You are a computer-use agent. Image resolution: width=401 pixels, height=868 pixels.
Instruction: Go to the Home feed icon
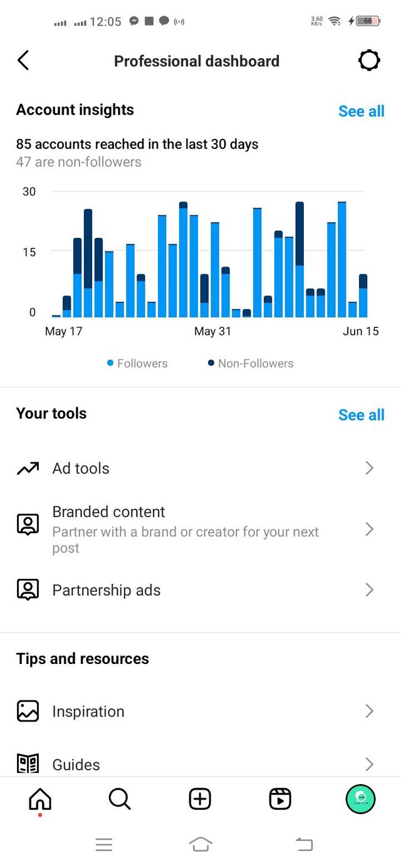pyautogui.click(x=40, y=799)
